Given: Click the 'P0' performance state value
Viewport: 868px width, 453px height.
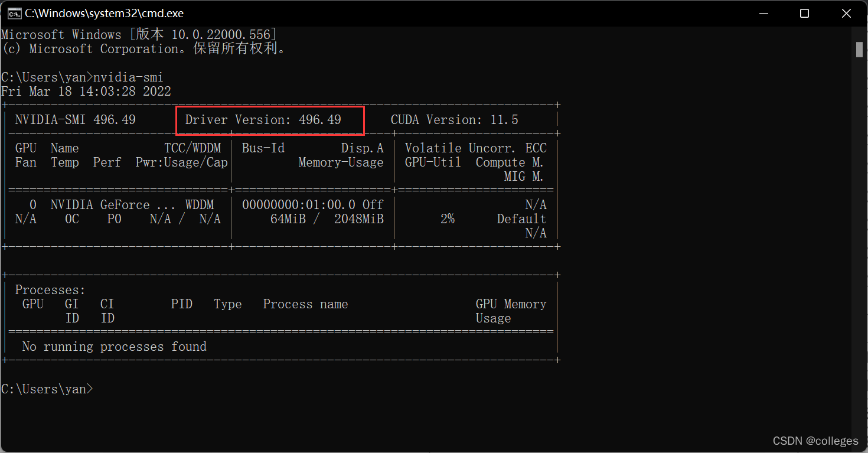Looking at the screenshot, I should 115,219.
